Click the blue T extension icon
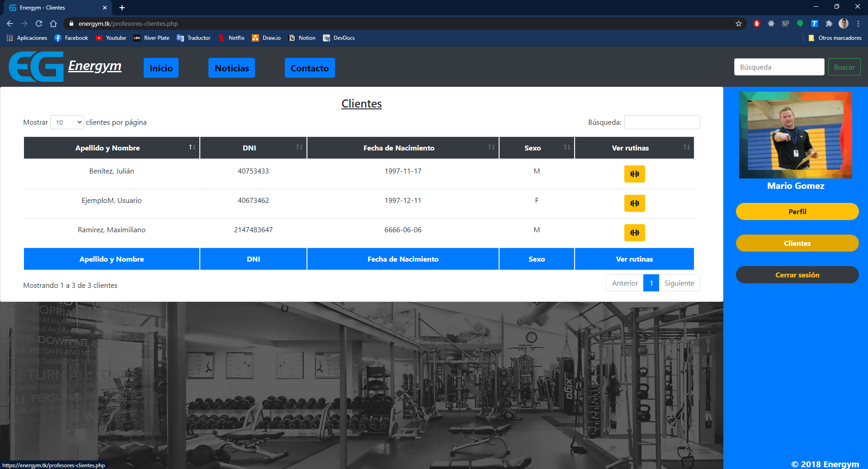Screen dimensions: 868x469 click(814, 23)
